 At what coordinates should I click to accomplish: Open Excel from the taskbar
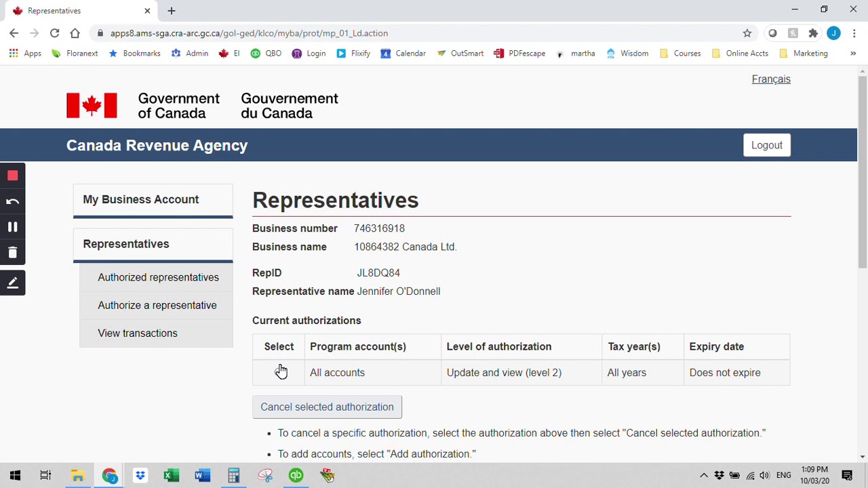tap(171, 476)
